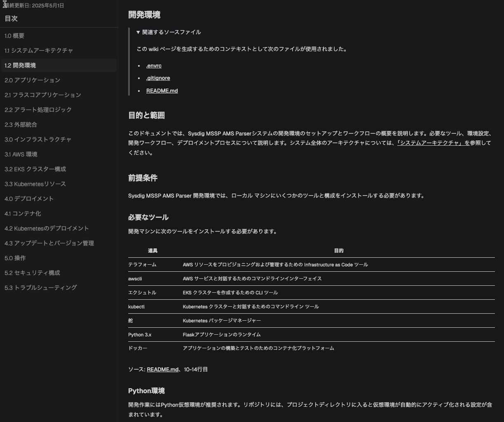Viewport: 504px width, 422px height.
Task: Open 3.0 インフラストラクチャ section
Action: pyautogui.click(x=59, y=140)
